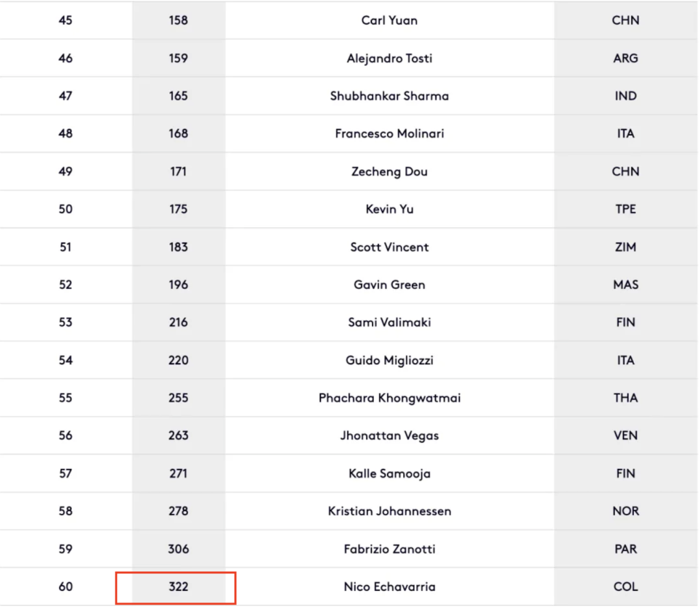Click Scott Vincent's name
Screen dimensions: 700x609
click(390, 247)
